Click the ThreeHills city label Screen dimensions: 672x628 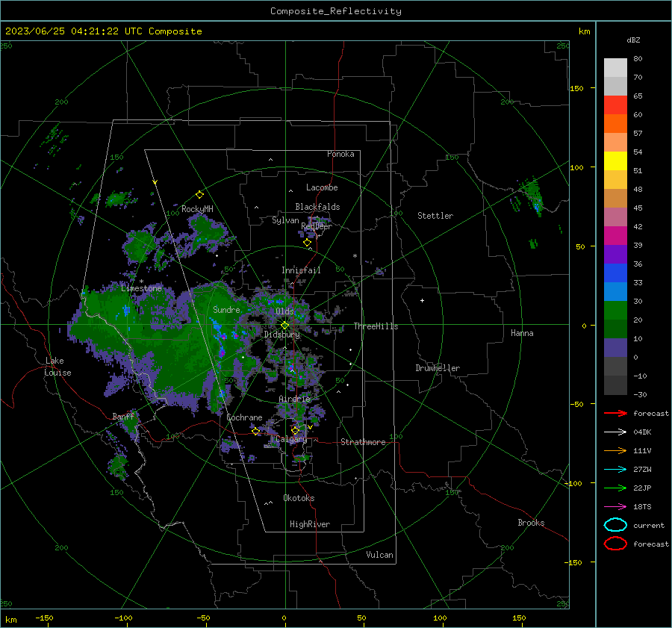click(376, 326)
